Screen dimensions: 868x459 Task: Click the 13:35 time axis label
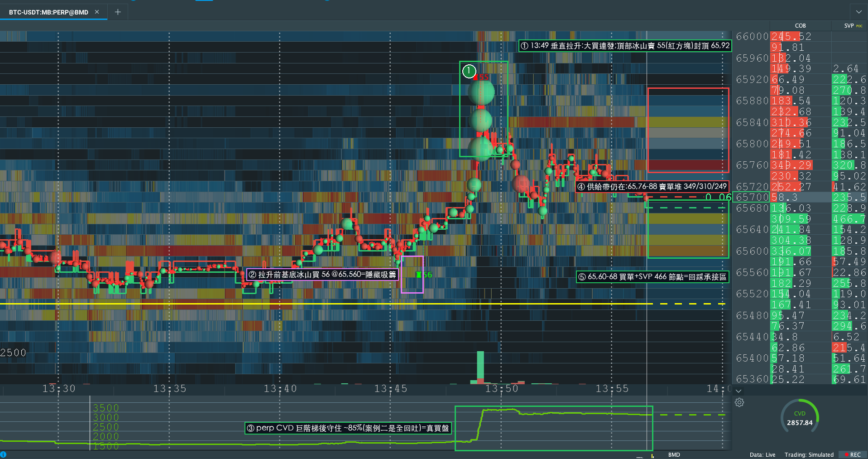coord(169,389)
